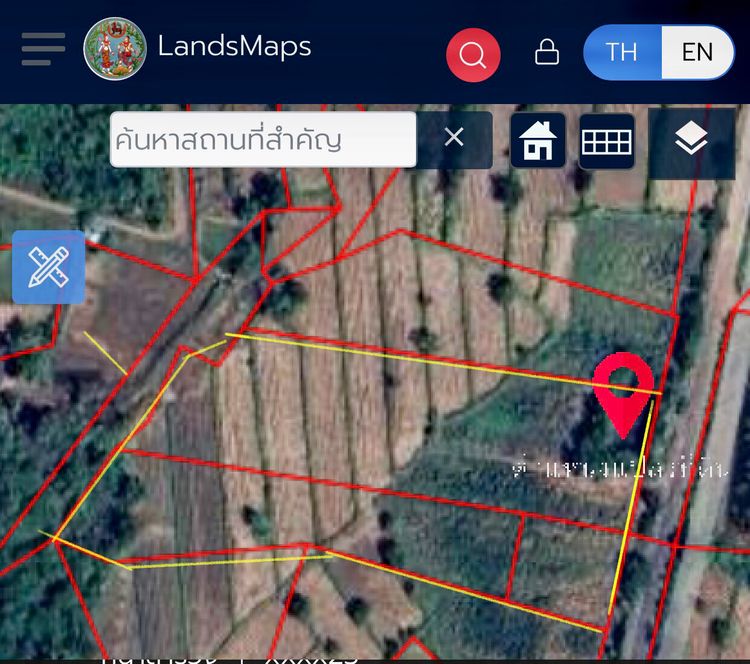Tap the red location pin marker
The height and width of the screenshot is (664, 750).
click(x=623, y=389)
